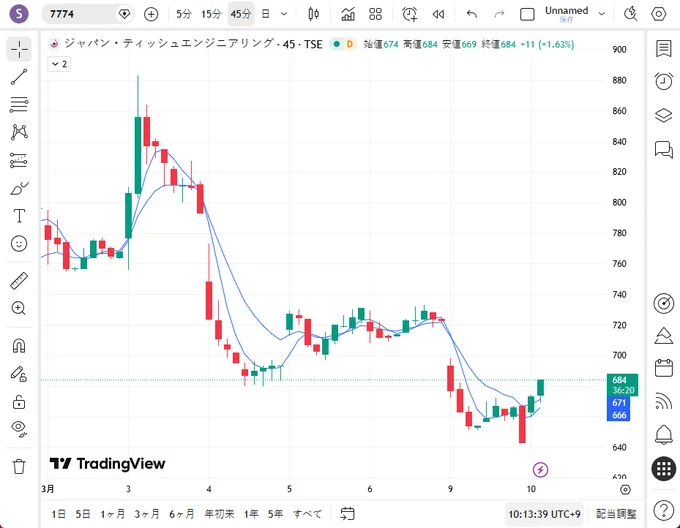Set range to 1日
Image resolution: width=680 pixels, height=528 pixels.
(x=59, y=514)
